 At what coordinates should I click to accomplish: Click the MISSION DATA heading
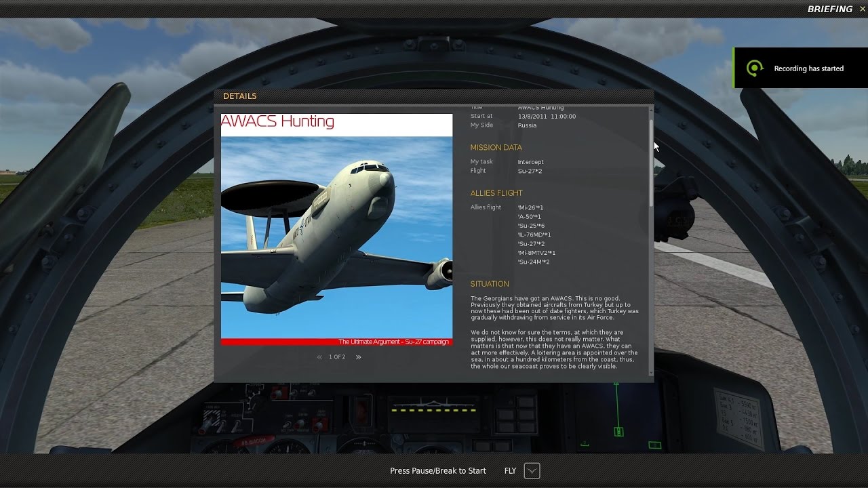point(496,147)
